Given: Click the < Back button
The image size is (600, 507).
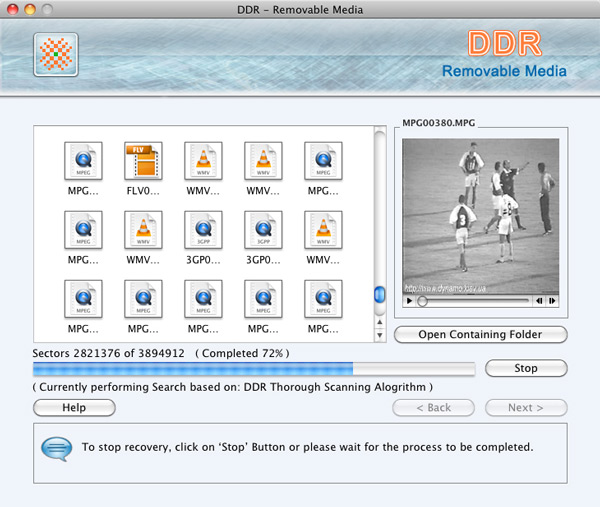Looking at the screenshot, I should (434, 408).
